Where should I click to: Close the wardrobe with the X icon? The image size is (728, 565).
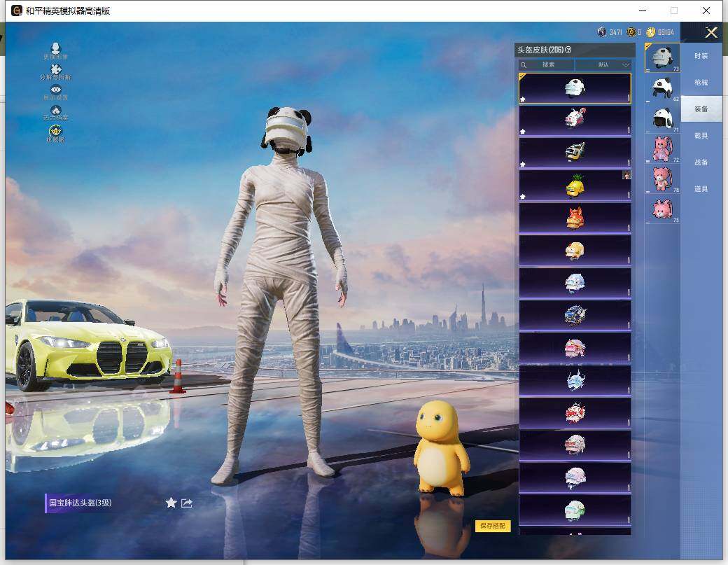(x=710, y=32)
